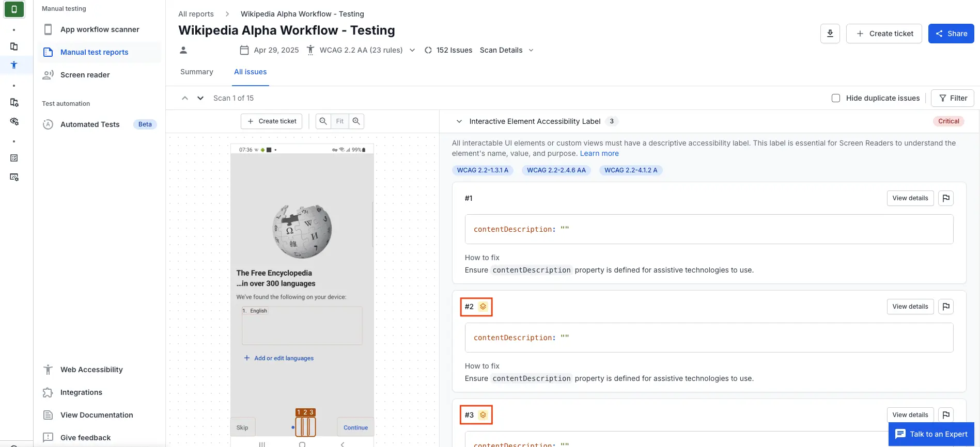The height and width of the screenshot is (447, 980).
Task: Click View details for issue #2
Action: click(x=910, y=307)
